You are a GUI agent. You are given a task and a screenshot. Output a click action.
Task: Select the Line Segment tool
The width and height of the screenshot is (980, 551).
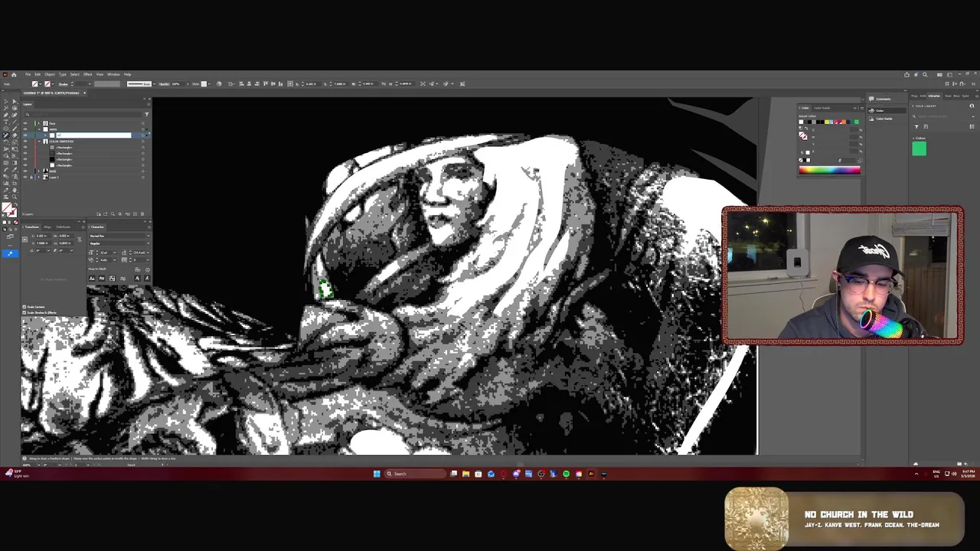point(15,122)
